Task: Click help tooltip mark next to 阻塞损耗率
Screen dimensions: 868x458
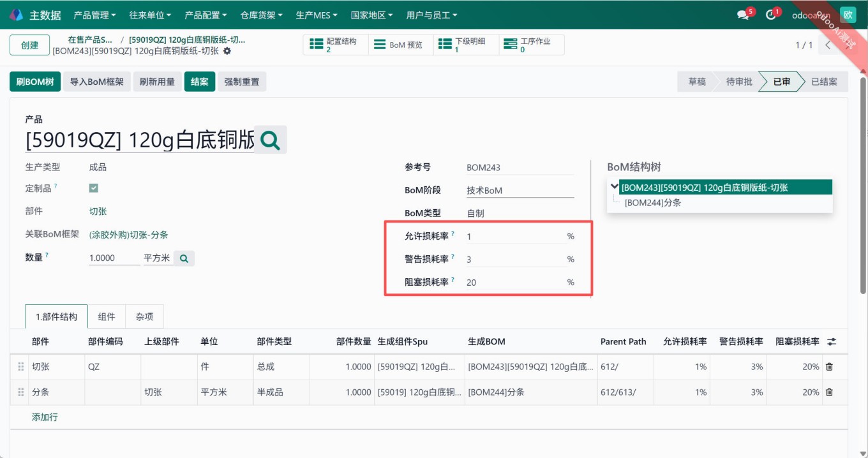Action: (x=453, y=280)
